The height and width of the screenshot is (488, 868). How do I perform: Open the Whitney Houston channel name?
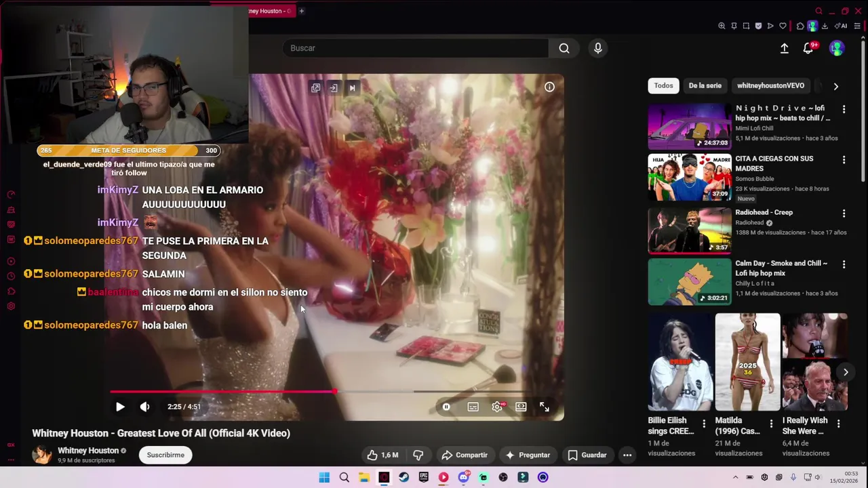[88, 450]
